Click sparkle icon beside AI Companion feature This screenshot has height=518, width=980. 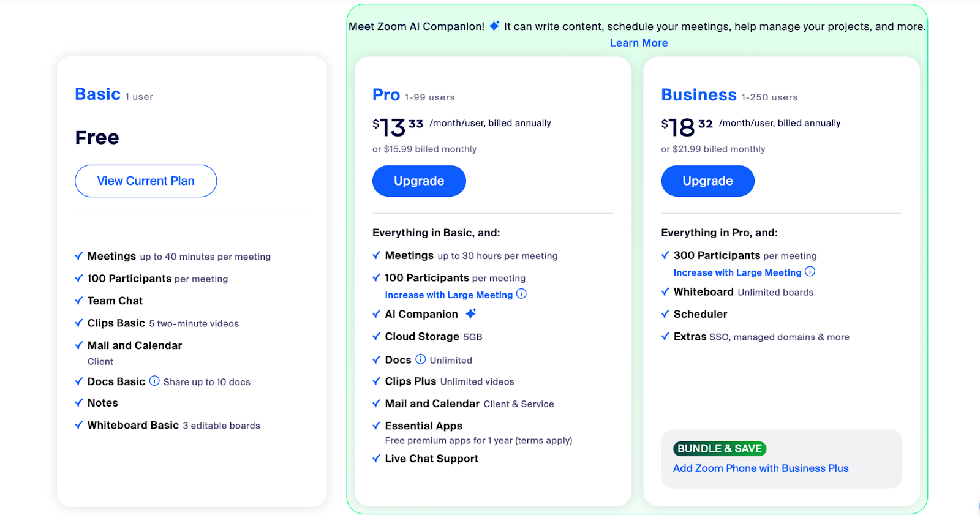point(470,313)
